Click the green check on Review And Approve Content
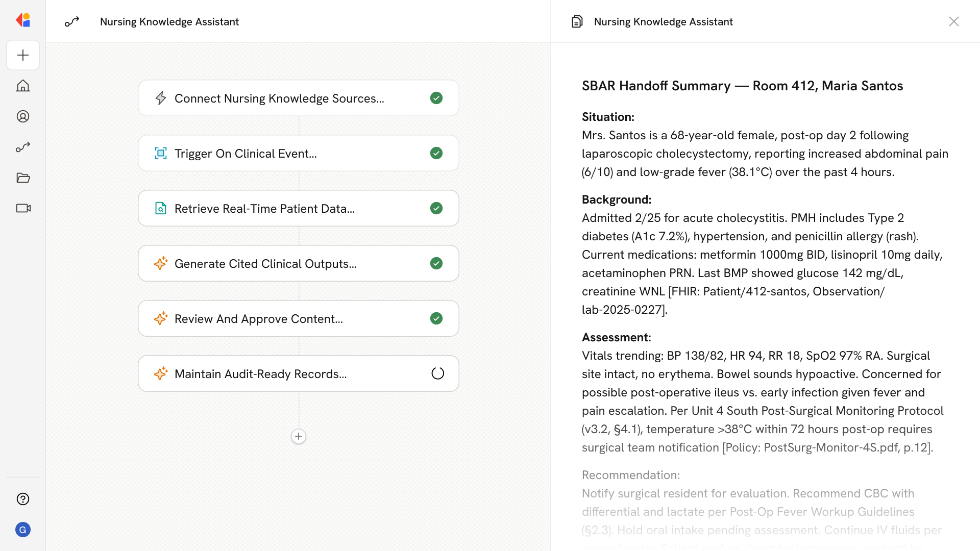 (436, 318)
